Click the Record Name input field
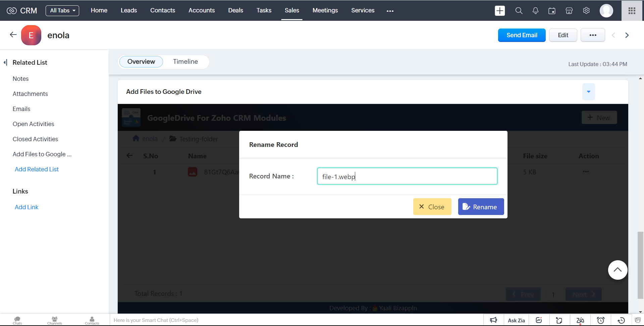Viewport: 644px width, 326px height. click(x=407, y=176)
